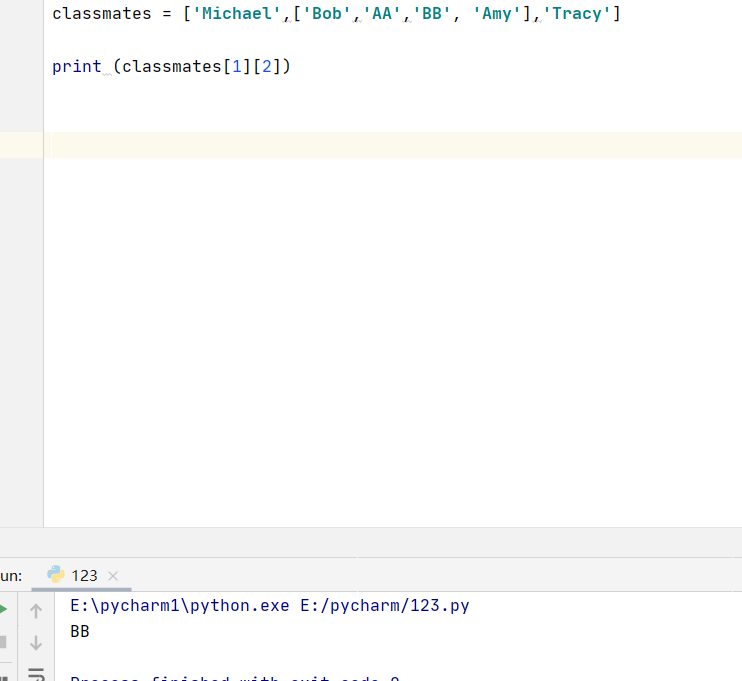Click the output text BB

[x=80, y=631]
